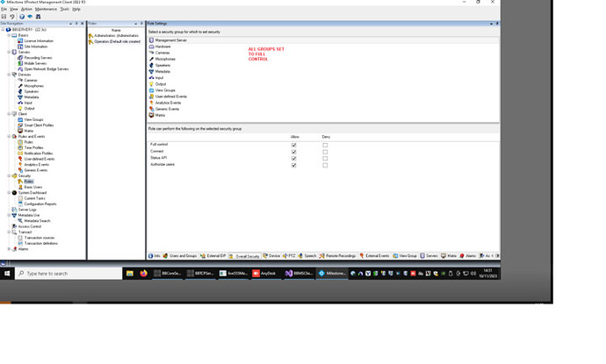
Task: Click the Save toolbar icon
Action: [4, 17]
